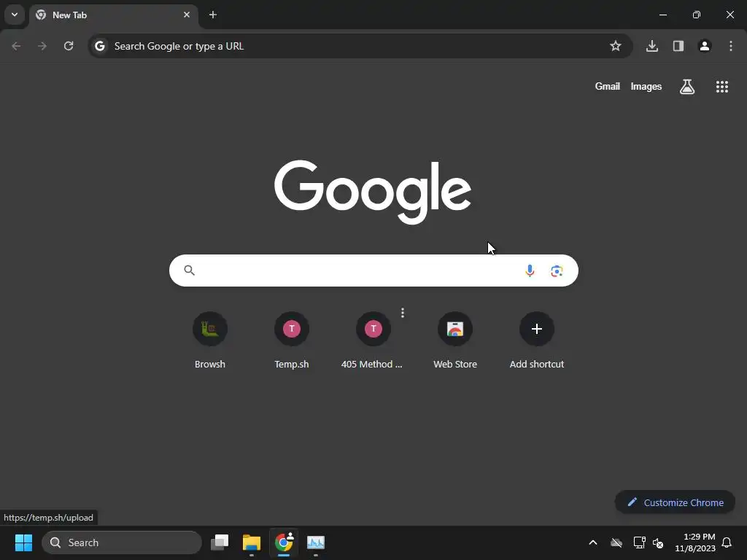Viewport: 747px width, 560px height.
Task: Open the Chrome three-dot menu
Action: [731, 46]
